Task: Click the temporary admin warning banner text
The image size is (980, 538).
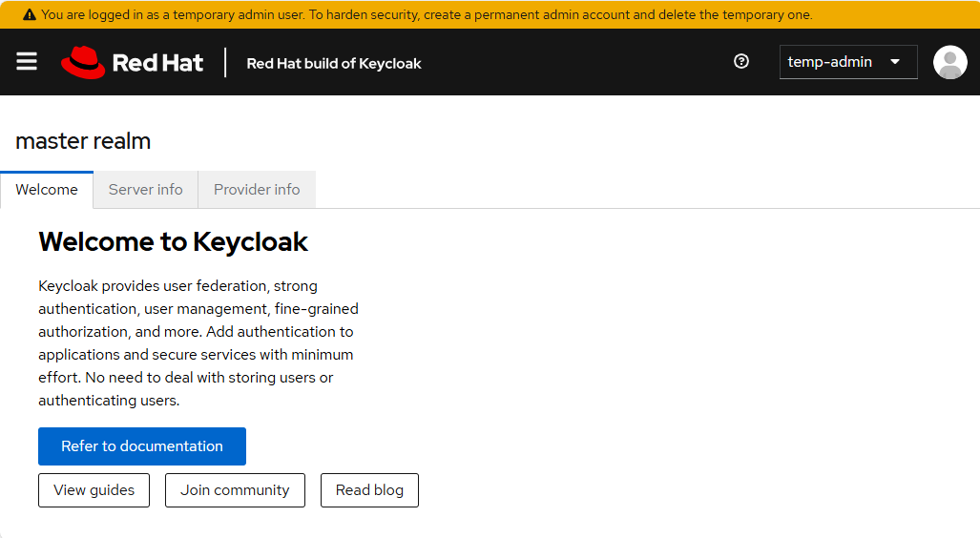Action: 427,15
